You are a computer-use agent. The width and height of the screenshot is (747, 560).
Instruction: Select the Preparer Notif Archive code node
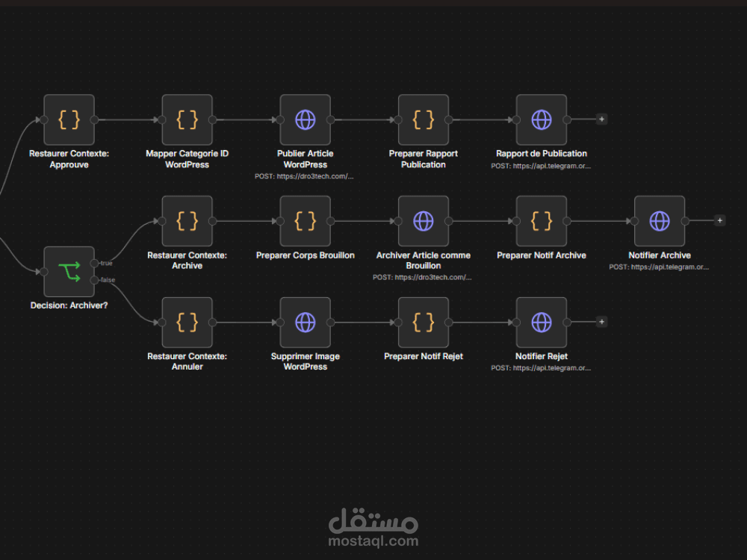pos(542,221)
